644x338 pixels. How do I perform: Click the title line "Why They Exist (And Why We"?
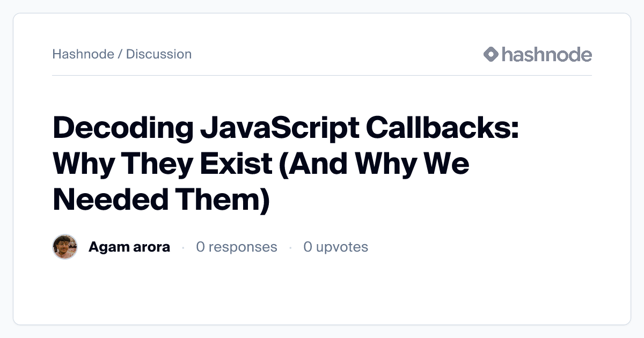coord(261,164)
